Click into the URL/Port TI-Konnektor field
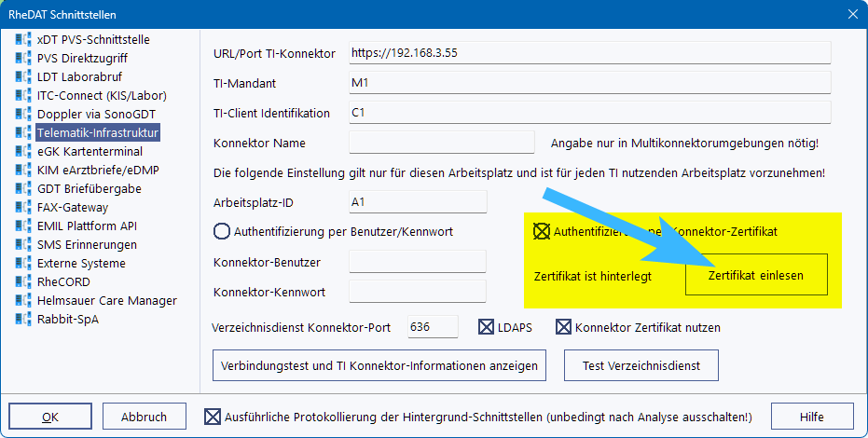The image size is (868, 438). (587, 53)
